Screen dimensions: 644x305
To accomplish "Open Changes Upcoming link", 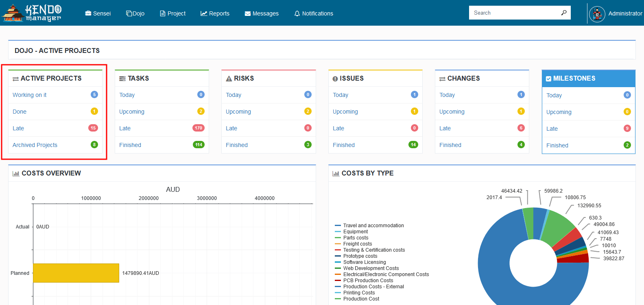I will tap(452, 112).
